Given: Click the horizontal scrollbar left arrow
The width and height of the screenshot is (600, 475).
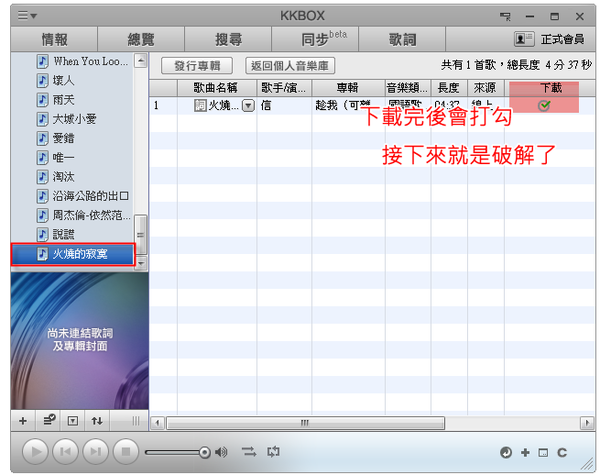Looking at the screenshot, I should [157, 423].
